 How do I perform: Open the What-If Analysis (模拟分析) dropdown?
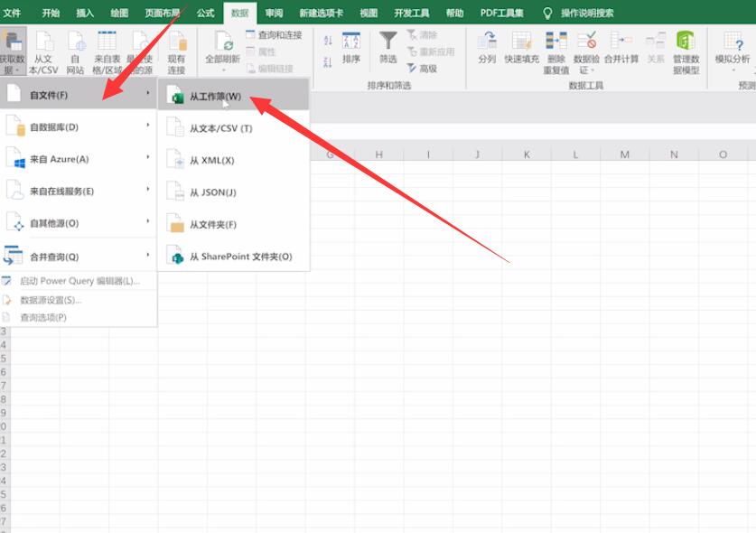click(733, 51)
